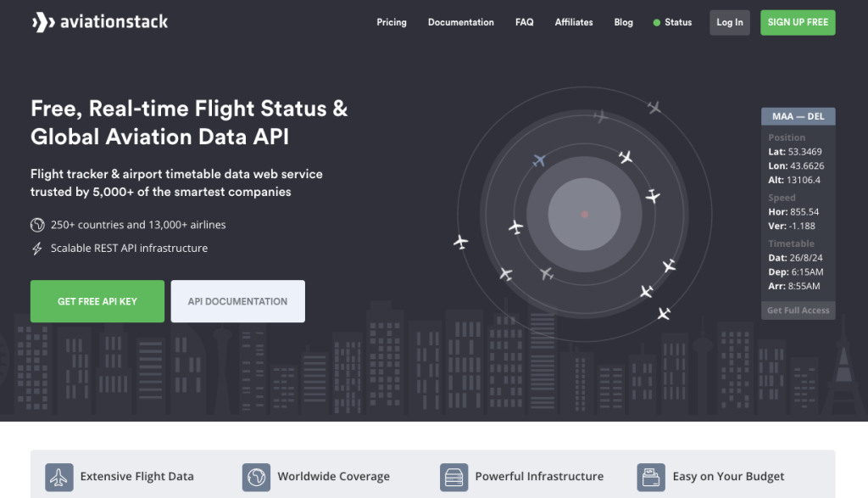Click the MAA — DEL flight widget header
The width and height of the screenshot is (868, 498).
pyautogui.click(x=798, y=115)
